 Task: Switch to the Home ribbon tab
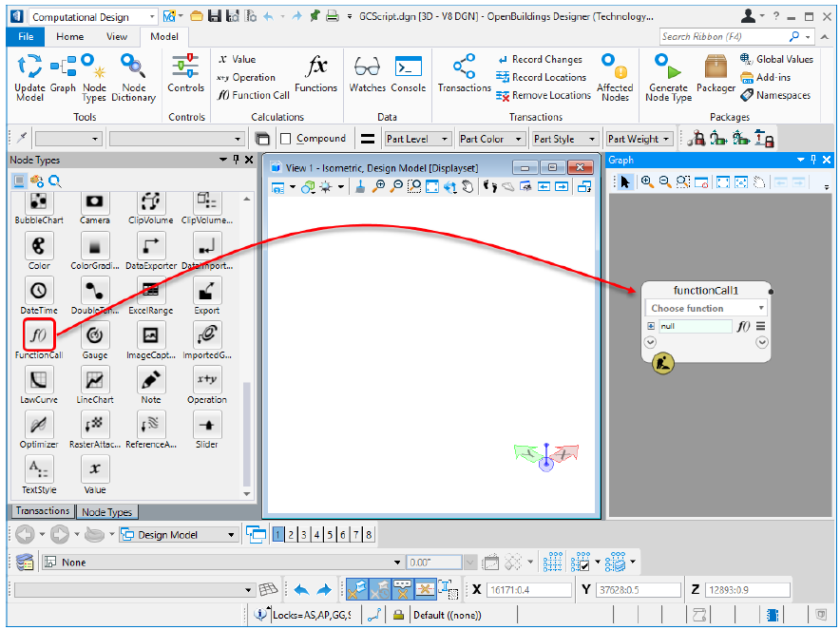(x=69, y=36)
